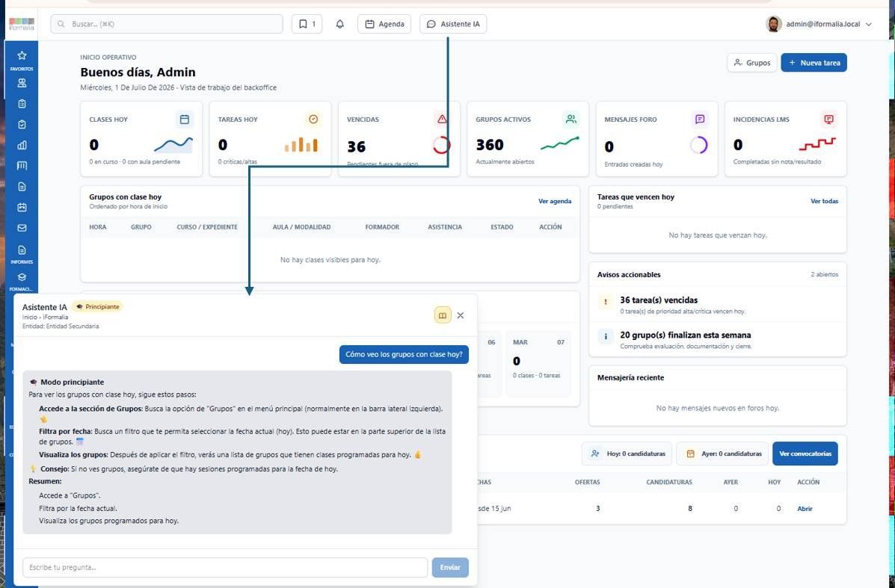Click the Ver convocatorias button
The width and height of the screenshot is (895, 588).
(x=805, y=454)
